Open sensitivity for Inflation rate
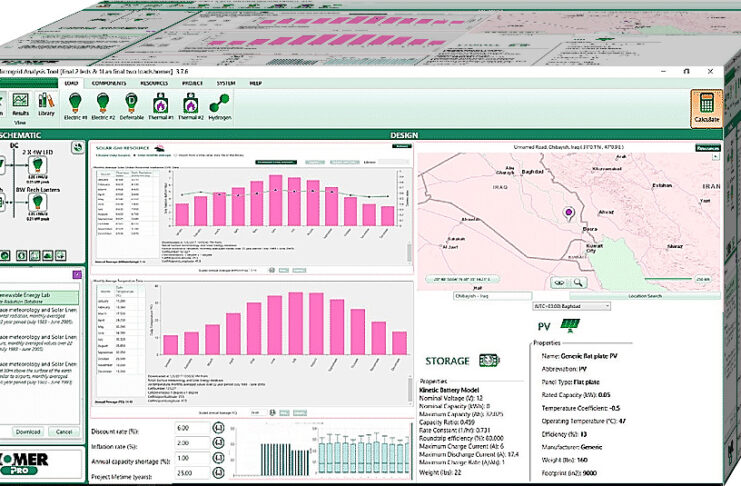 pyautogui.click(x=217, y=442)
